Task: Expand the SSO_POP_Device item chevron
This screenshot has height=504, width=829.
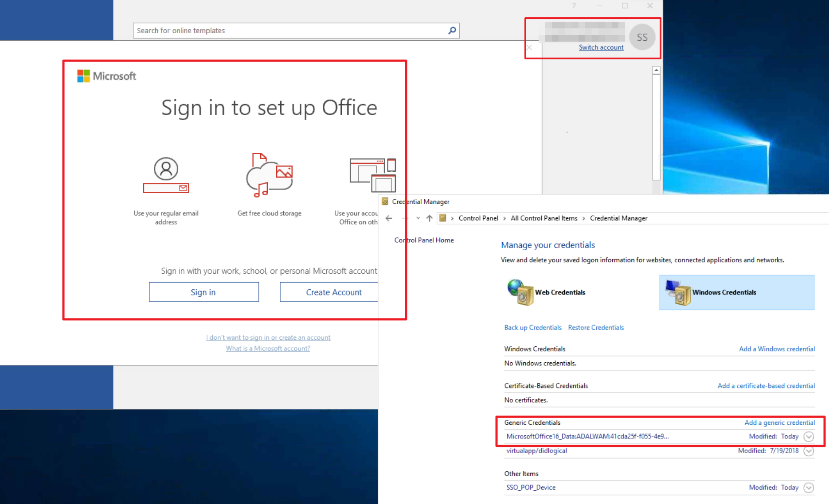Action: pos(809,488)
